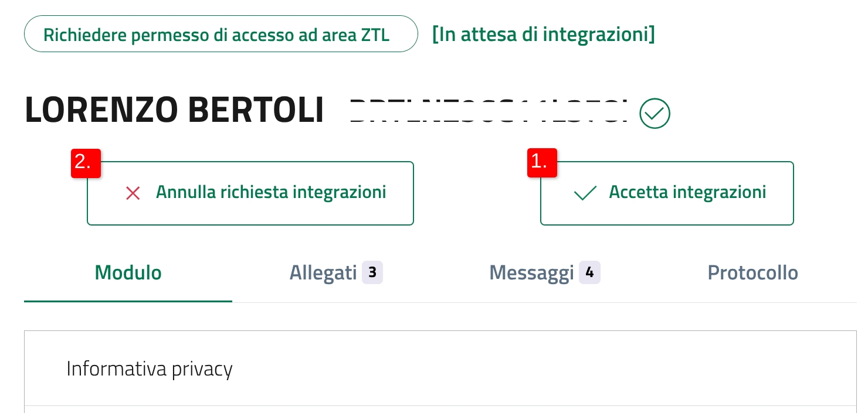Show the Messaggi tab
The width and height of the screenshot is (868, 413).
coord(531,273)
